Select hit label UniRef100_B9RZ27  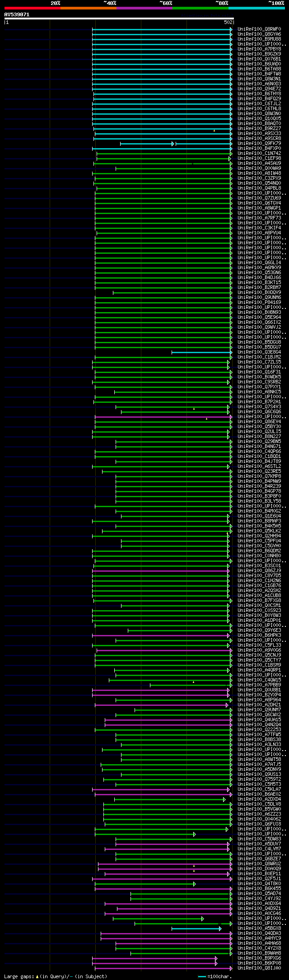point(259,129)
